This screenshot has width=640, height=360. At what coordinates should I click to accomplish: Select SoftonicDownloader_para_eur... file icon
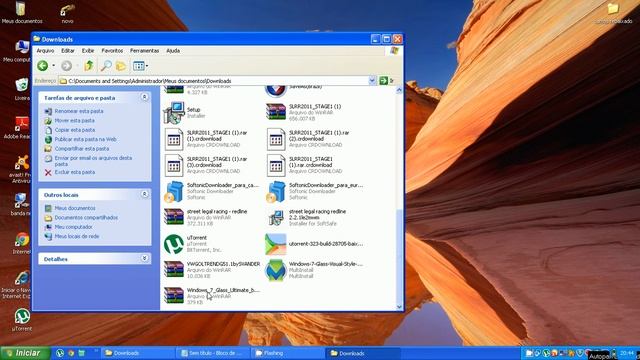[276, 192]
